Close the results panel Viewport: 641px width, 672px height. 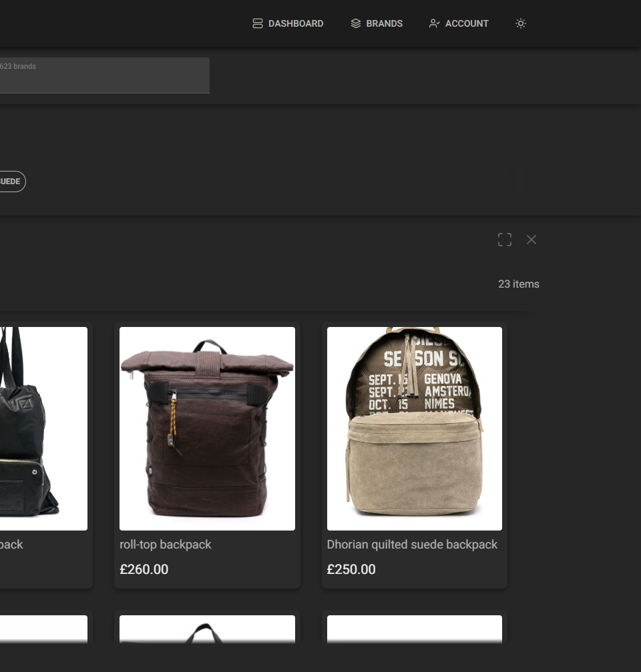[531, 240]
